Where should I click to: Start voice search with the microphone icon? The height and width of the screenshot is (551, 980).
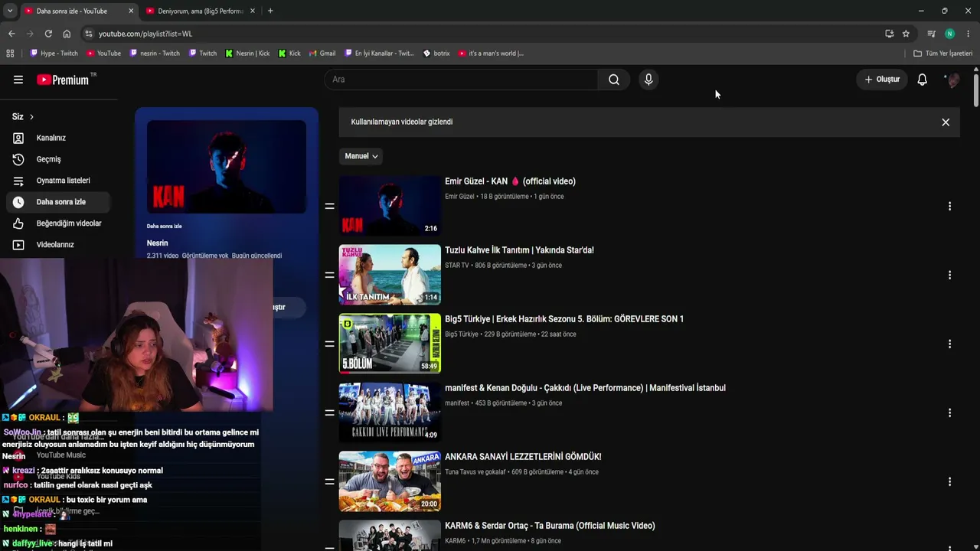[648, 80]
